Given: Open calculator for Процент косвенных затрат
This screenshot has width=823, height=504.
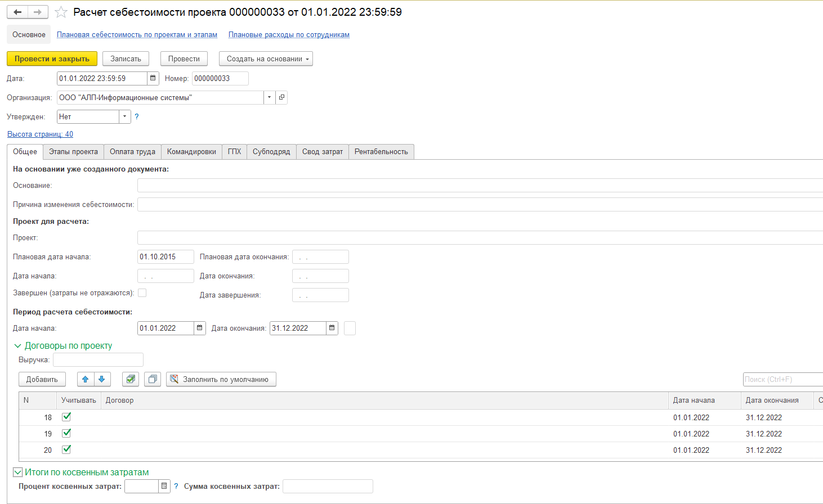Looking at the screenshot, I should click(164, 486).
